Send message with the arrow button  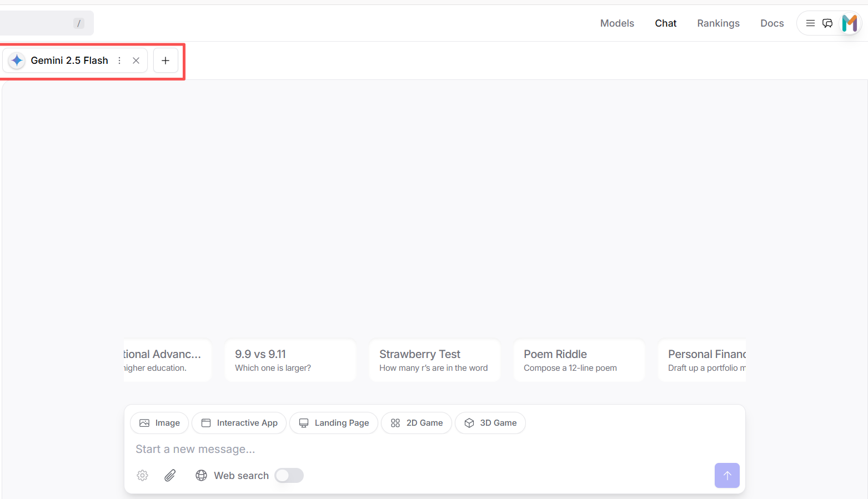click(x=727, y=476)
